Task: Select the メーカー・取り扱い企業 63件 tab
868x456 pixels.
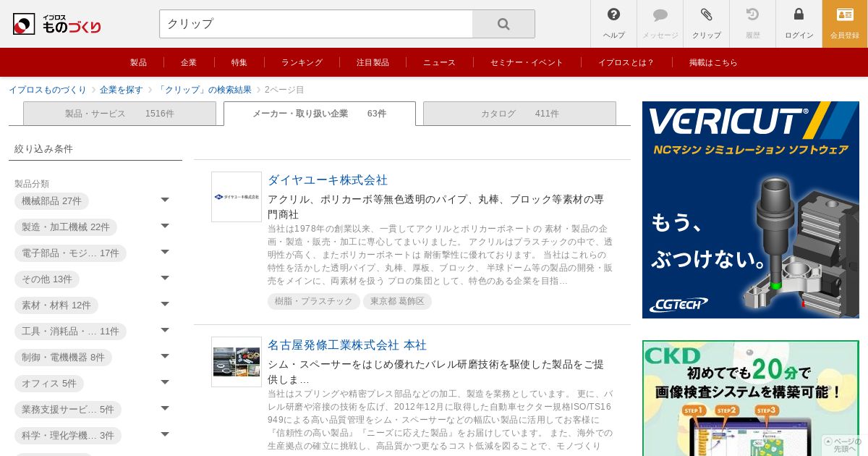Action: click(319, 114)
